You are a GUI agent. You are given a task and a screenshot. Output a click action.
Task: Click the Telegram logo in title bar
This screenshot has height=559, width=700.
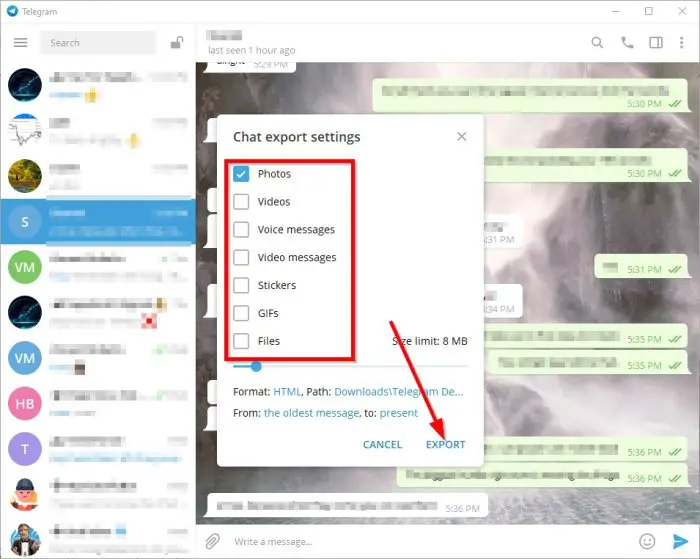(12, 11)
